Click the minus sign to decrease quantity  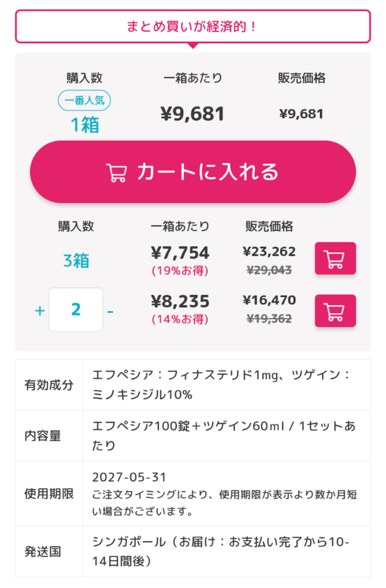(111, 310)
